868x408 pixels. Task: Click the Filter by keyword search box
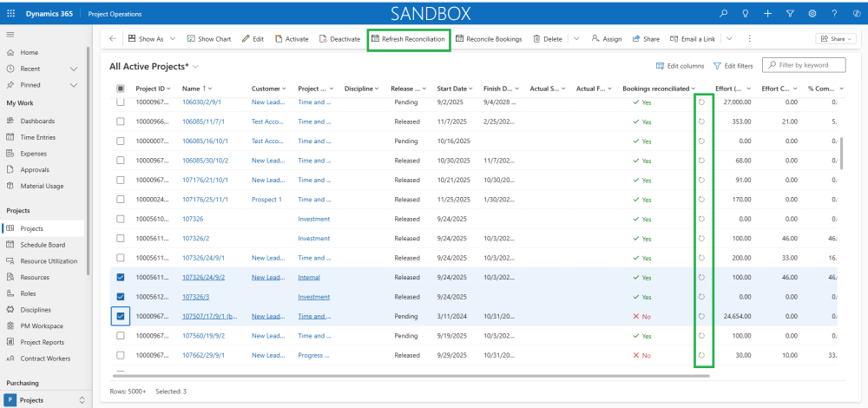coord(804,65)
